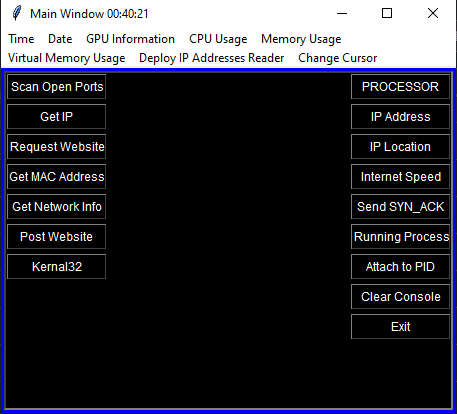Open Virtual Memory Usage menu
457x414 pixels.
tap(67, 58)
